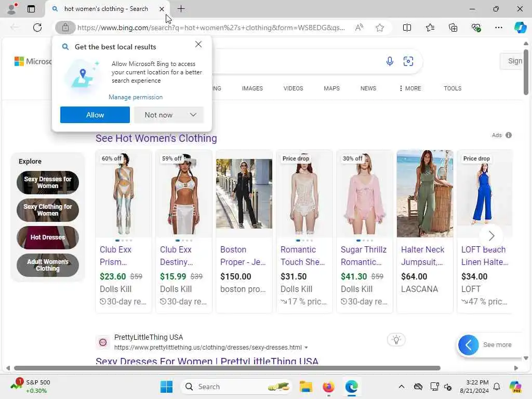Click the Allow location button

[95, 115]
